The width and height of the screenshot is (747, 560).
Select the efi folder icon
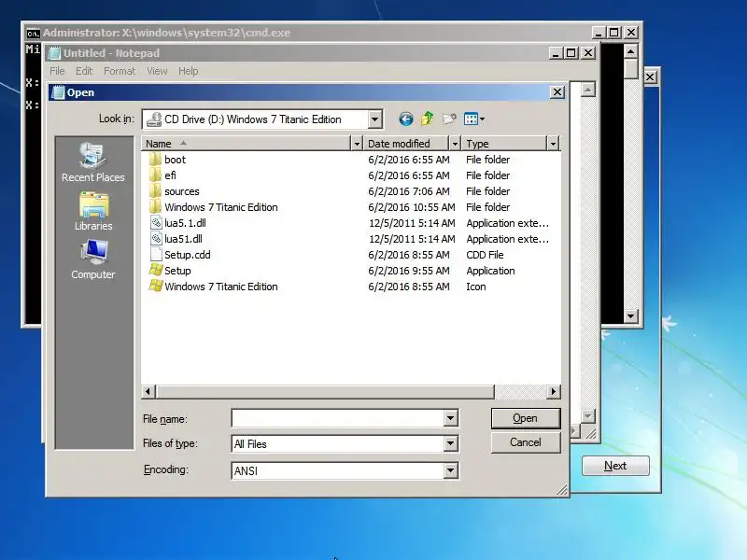(x=155, y=175)
